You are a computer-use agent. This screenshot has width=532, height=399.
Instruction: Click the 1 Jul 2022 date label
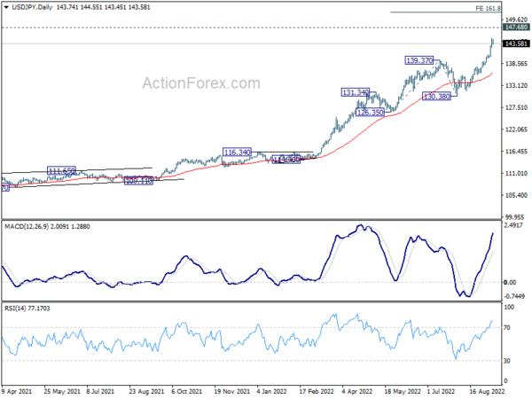click(441, 391)
